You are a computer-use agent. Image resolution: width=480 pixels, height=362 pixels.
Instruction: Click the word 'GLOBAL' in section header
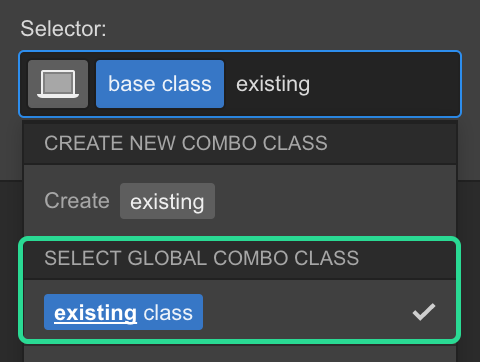pyautogui.click(x=167, y=259)
